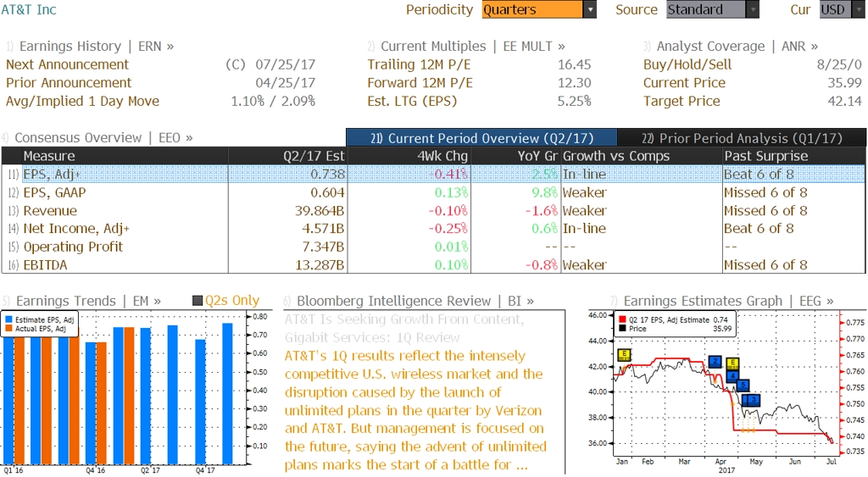Click red Q2 17 EPS estimate legend swatch
The width and height of the screenshot is (868, 477).
pyautogui.click(x=622, y=320)
